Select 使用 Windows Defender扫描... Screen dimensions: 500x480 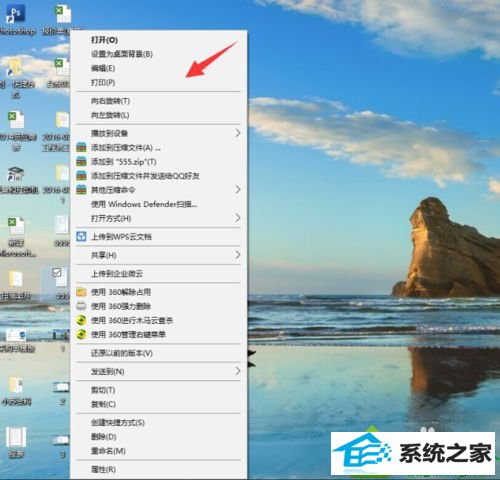point(144,204)
